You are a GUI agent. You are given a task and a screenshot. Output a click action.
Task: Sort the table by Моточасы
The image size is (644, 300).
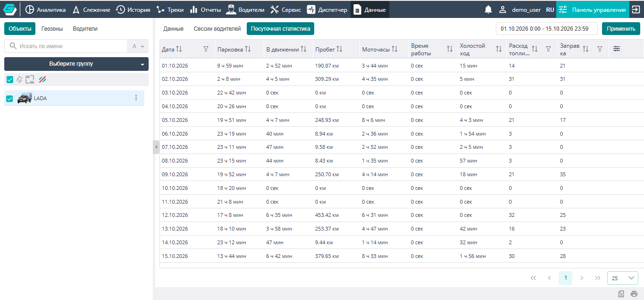click(395, 49)
